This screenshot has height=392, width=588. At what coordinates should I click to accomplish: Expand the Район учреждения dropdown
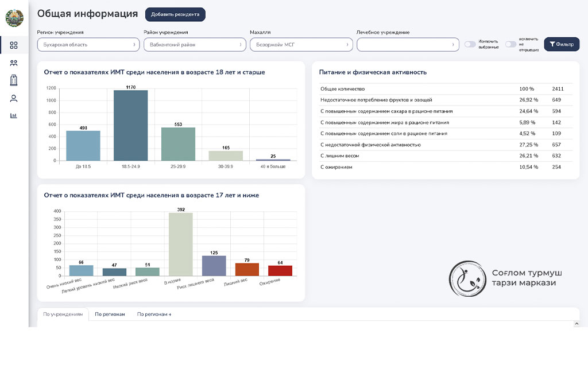point(195,44)
